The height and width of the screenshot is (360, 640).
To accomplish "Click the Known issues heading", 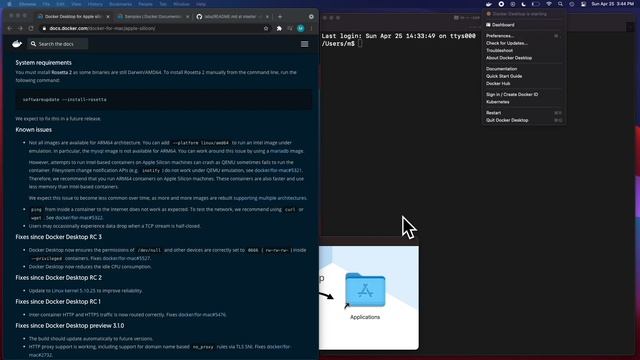I will [x=33, y=130].
